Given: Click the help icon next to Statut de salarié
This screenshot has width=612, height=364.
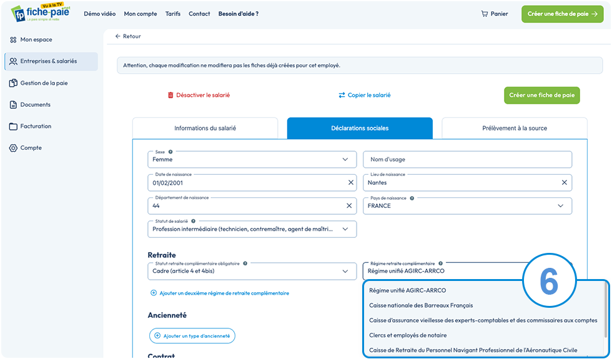Looking at the screenshot, I should coord(193,221).
